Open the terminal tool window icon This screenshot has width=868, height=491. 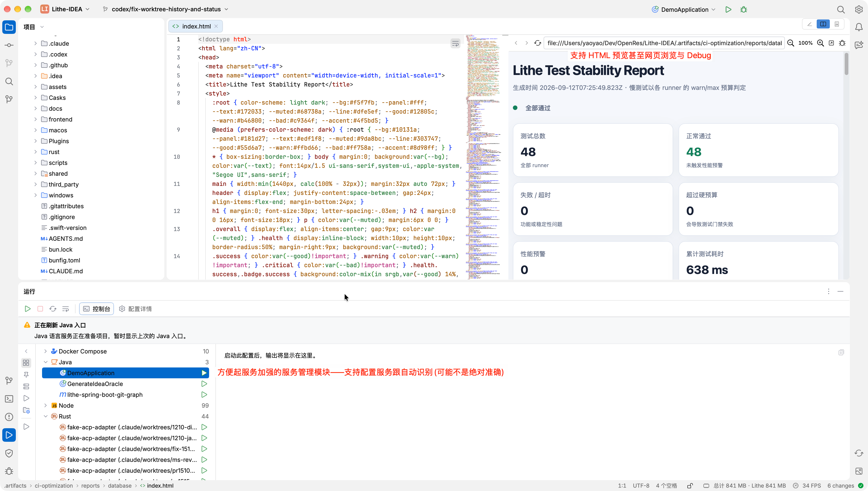point(9,399)
